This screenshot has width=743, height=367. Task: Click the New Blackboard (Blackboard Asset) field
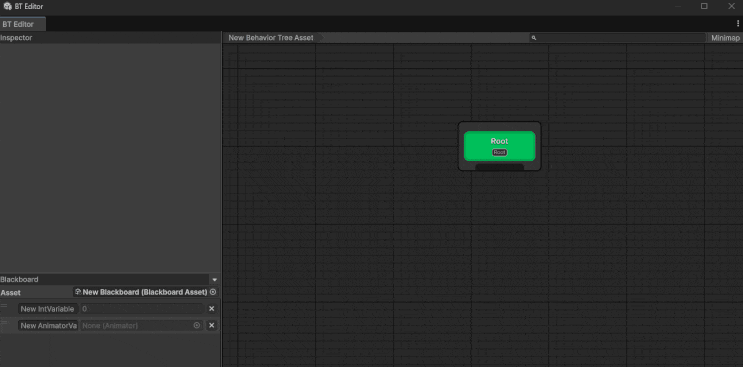pyautogui.click(x=145, y=292)
